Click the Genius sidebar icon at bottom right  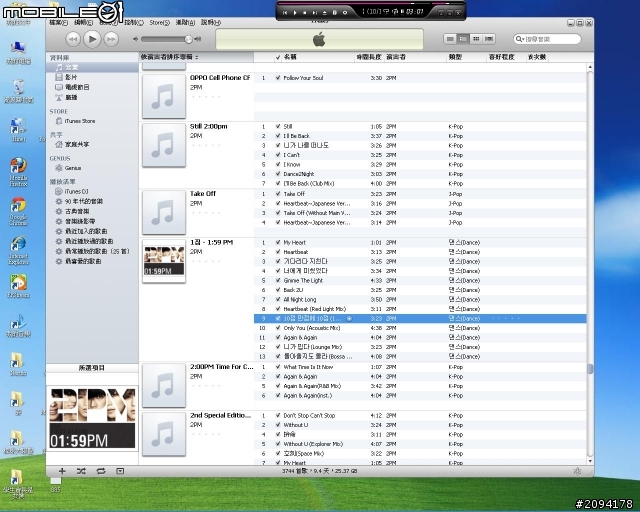coord(577,471)
